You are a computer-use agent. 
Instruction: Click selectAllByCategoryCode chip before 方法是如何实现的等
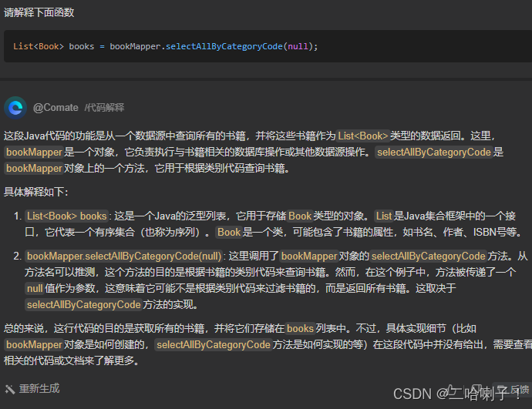click(x=214, y=345)
